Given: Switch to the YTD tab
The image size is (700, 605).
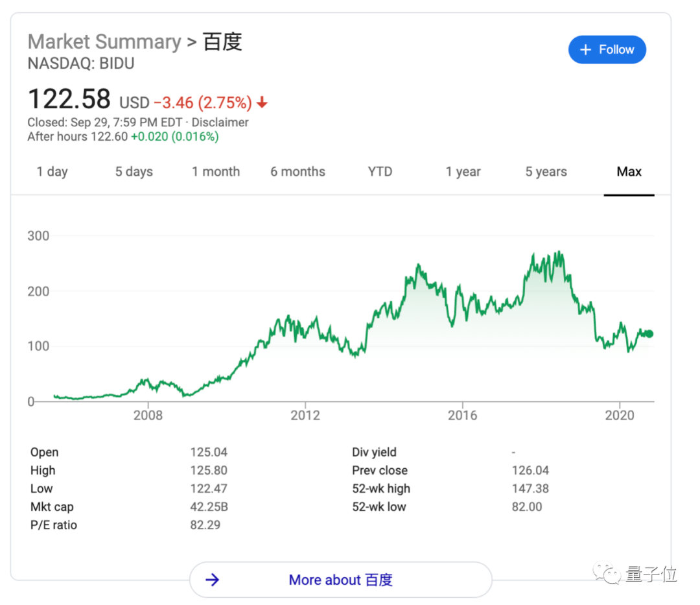Looking at the screenshot, I should click(380, 172).
